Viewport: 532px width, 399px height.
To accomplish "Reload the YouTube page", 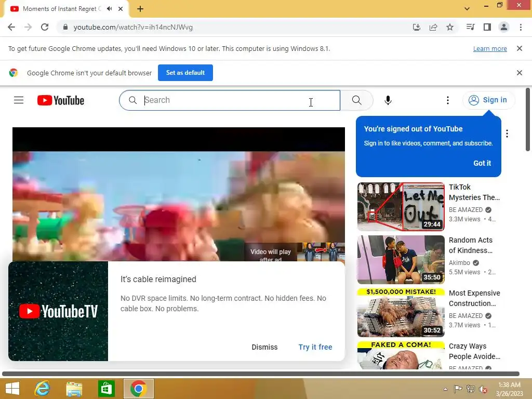I will 45,27.
